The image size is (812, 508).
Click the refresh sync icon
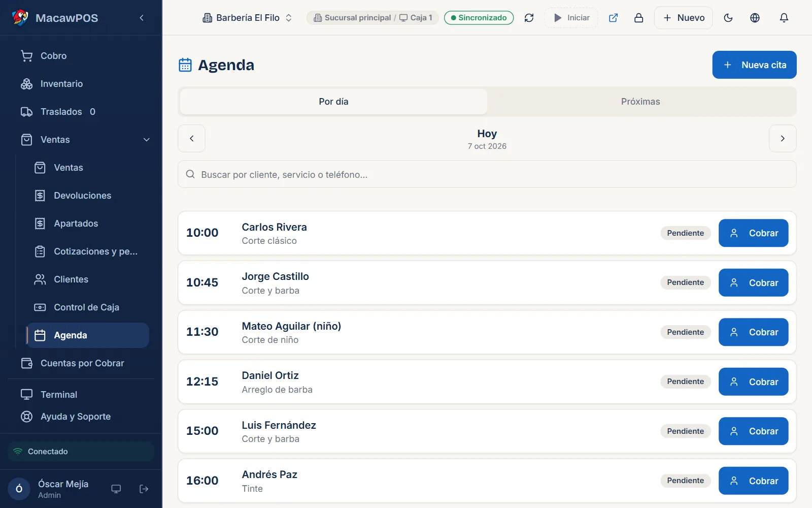click(x=529, y=18)
